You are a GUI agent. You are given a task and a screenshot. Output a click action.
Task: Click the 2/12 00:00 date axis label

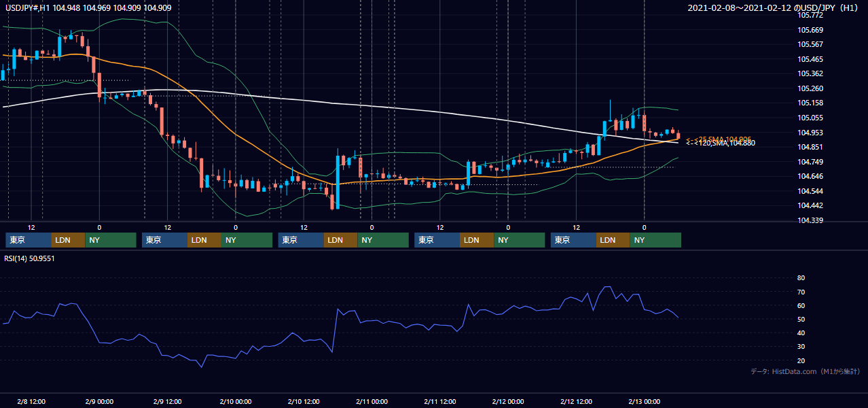508,401
